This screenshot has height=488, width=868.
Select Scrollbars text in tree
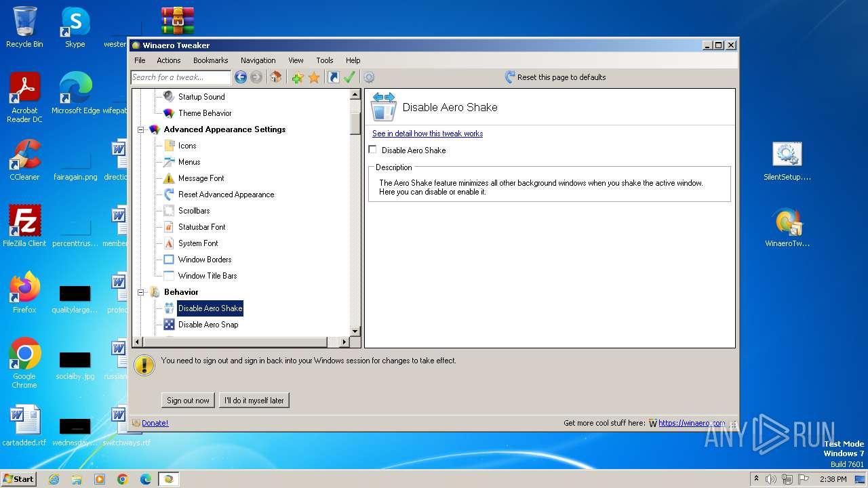pyautogui.click(x=194, y=211)
